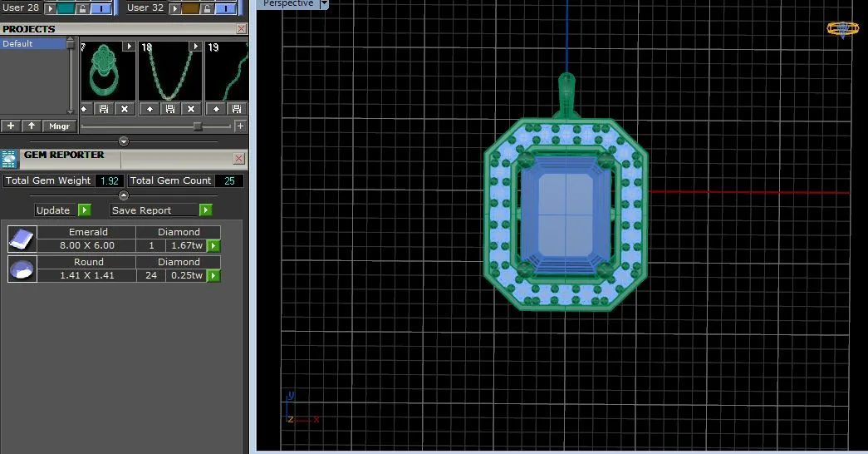Click the gold ring icon in viewport corner
868x454 pixels.
pyautogui.click(x=842, y=29)
